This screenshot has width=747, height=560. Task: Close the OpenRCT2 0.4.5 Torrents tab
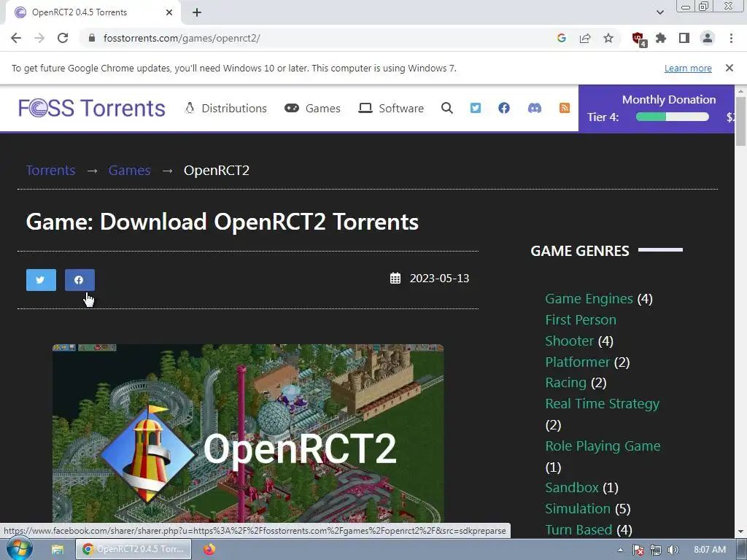(x=169, y=12)
